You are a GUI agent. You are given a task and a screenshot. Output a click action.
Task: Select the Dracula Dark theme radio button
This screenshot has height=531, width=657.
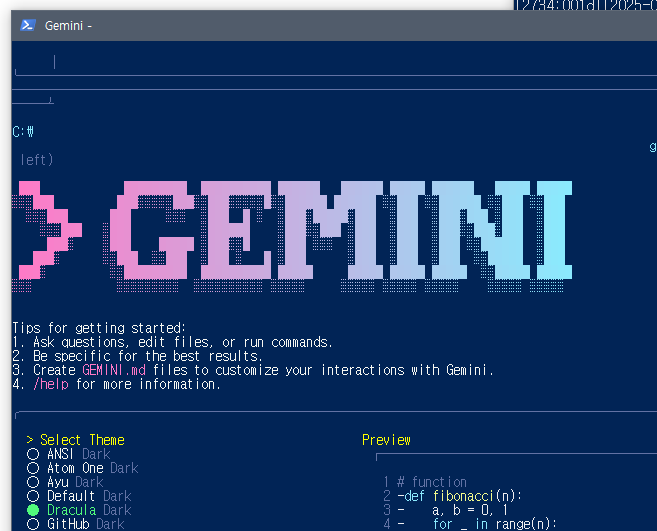click(33, 510)
